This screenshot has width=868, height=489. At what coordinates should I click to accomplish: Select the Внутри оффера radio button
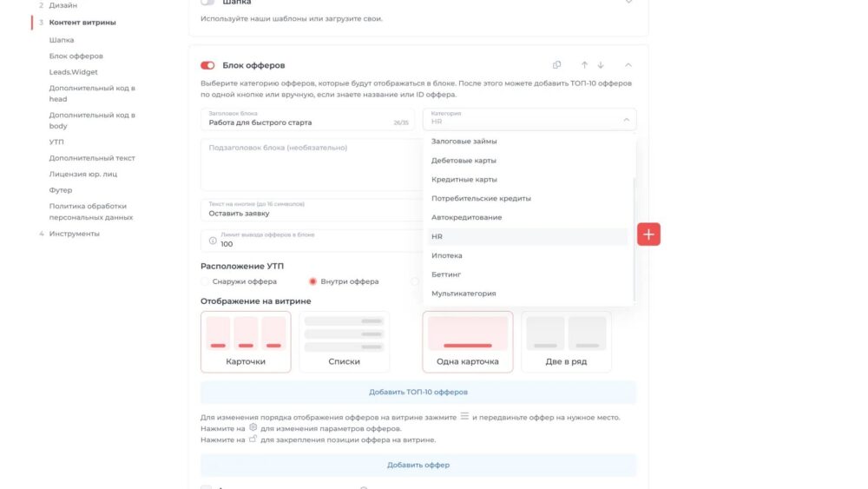click(x=313, y=281)
